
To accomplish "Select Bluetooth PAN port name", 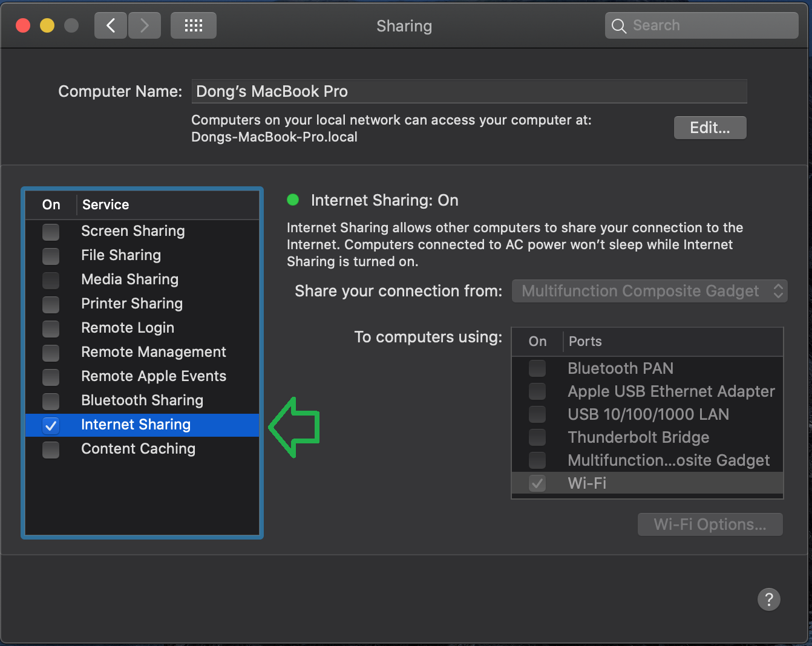I will coord(620,368).
